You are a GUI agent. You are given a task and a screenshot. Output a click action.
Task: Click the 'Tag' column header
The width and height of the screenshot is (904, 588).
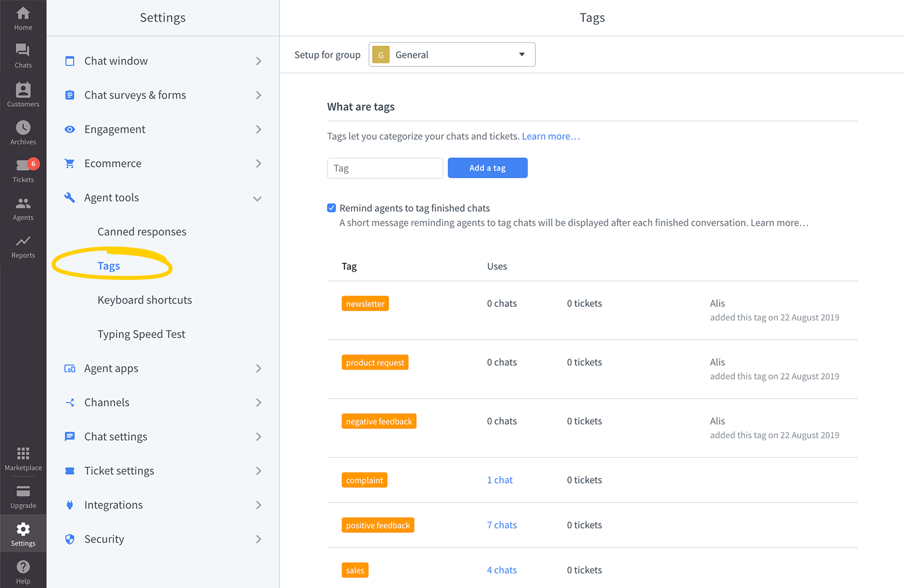tap(349, 266)
